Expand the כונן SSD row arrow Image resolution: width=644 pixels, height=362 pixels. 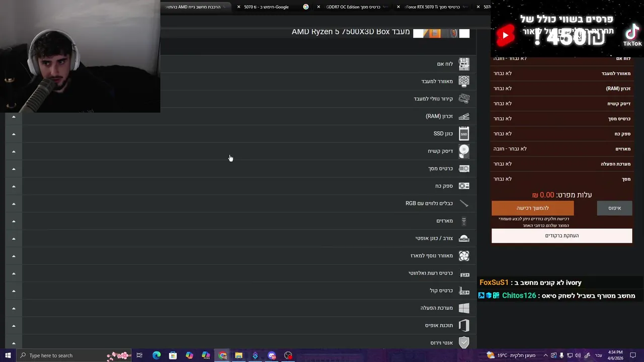pyautogui.click(x=14, y=134)
